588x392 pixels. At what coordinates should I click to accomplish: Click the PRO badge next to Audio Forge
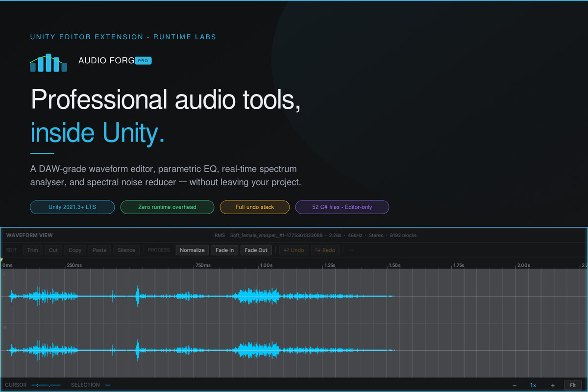coord(143,61)
